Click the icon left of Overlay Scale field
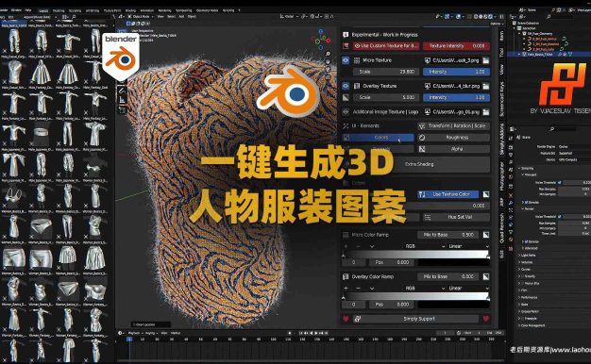 (x=346, y=97)
